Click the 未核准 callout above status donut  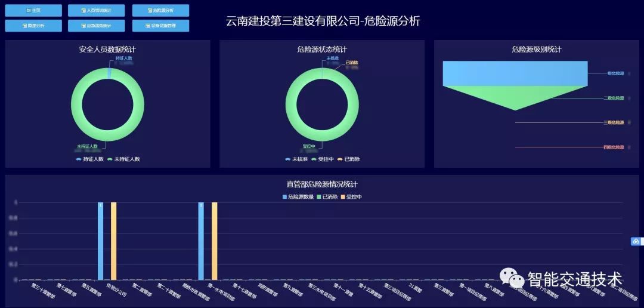point(332,58)
